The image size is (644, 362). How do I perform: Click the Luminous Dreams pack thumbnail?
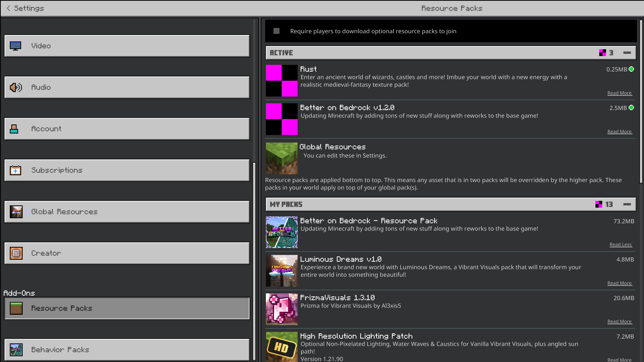point(281,271)
